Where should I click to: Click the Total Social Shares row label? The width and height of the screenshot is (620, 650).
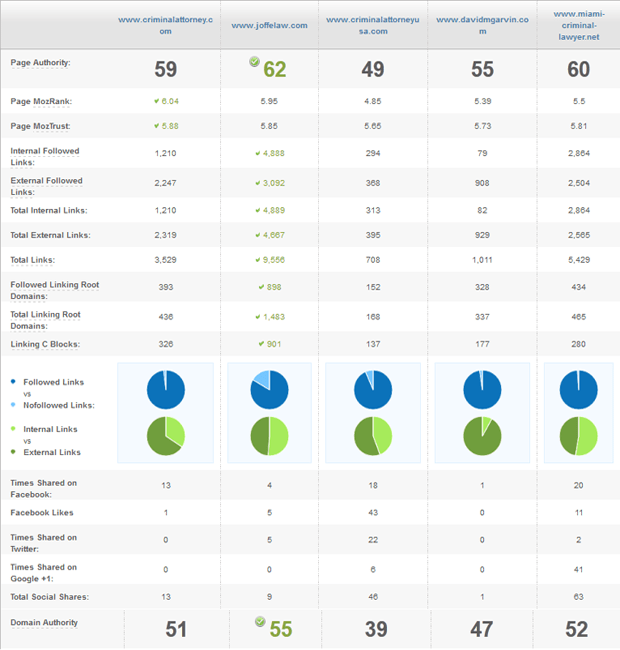pyautogui.click(x=50, y=597)
